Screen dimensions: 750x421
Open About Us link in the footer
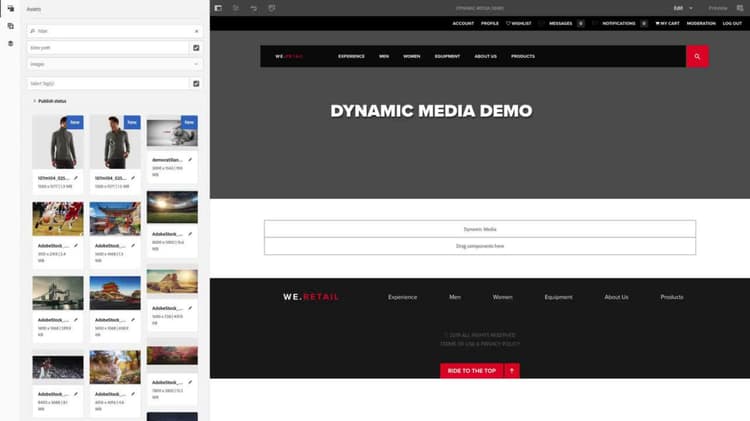(616, 297)
